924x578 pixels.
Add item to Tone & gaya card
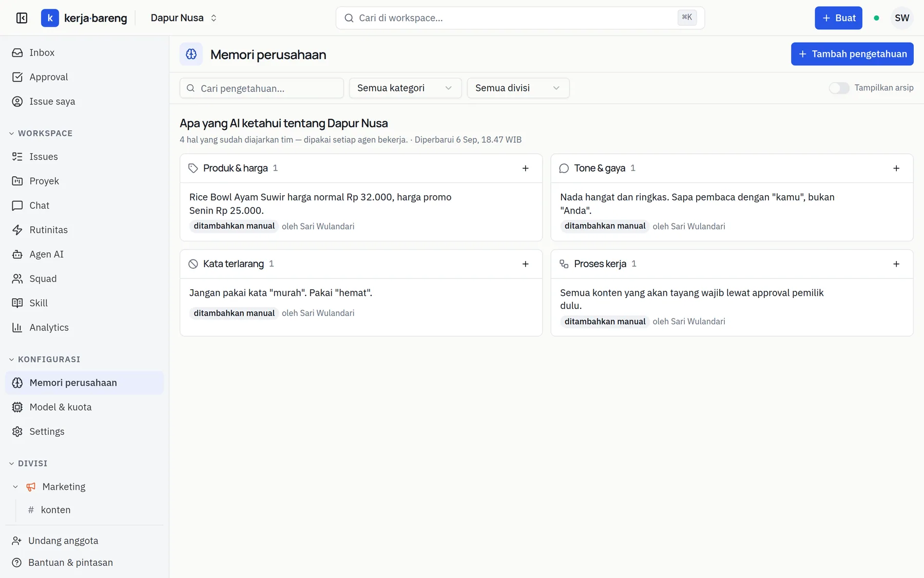coord(896,169)
